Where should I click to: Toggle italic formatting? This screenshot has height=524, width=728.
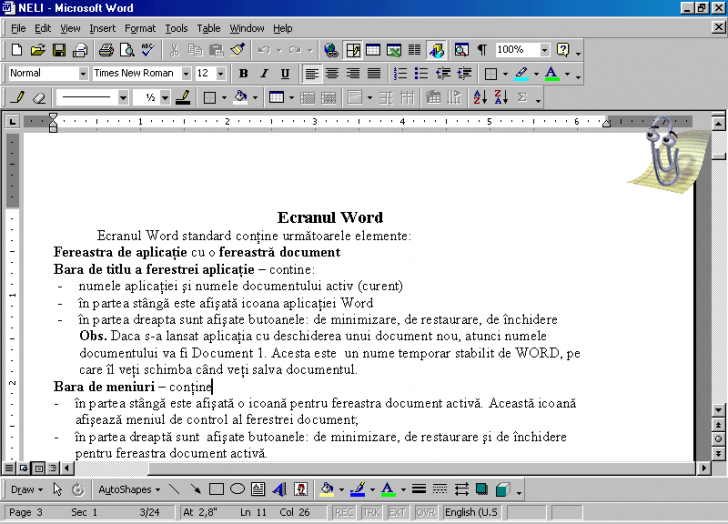(264, 73)
